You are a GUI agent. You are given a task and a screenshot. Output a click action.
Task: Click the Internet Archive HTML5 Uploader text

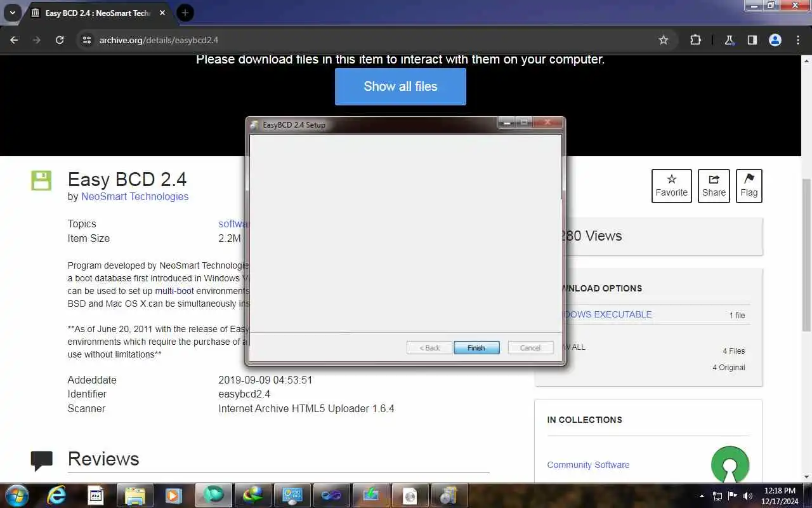tap(306, 408)
